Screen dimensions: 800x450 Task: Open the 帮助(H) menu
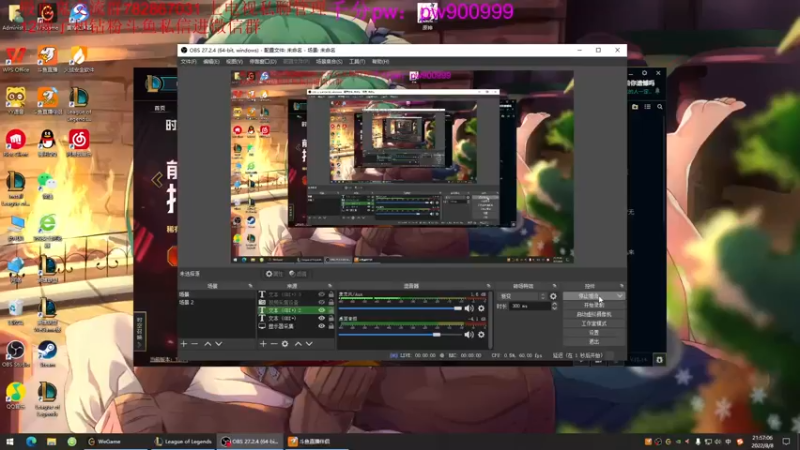[x=380, y=62]
